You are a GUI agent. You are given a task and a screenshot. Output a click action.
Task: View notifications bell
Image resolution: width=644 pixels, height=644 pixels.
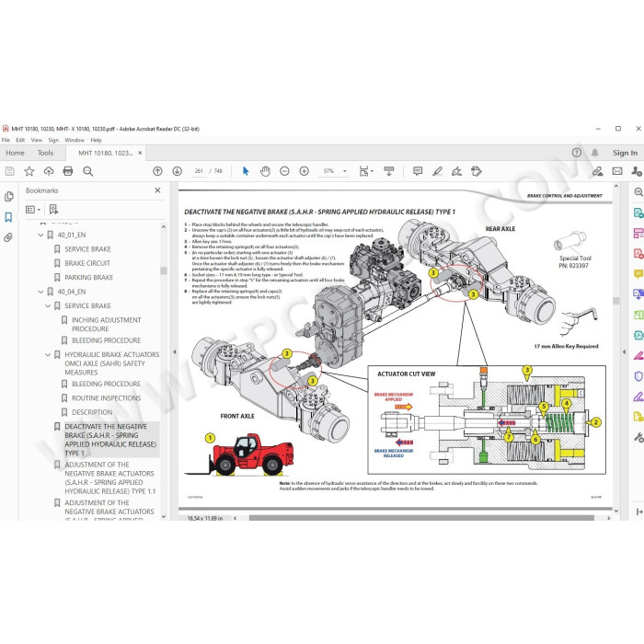(x=594, y=153)
